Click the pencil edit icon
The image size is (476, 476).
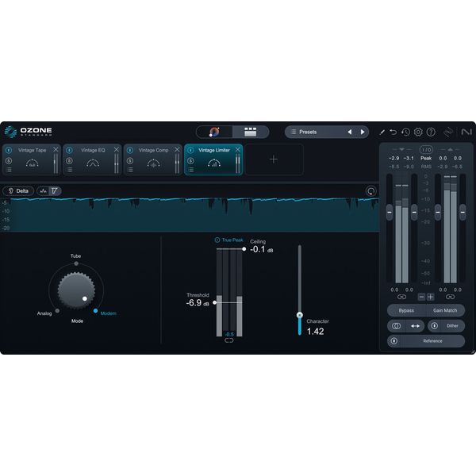pos(382,132)
